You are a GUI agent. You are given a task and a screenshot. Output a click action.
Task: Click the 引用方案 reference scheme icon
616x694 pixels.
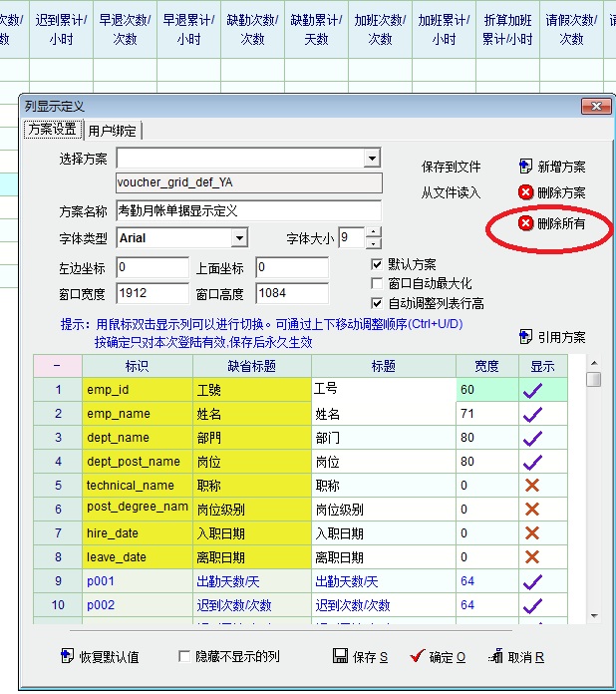526,337
